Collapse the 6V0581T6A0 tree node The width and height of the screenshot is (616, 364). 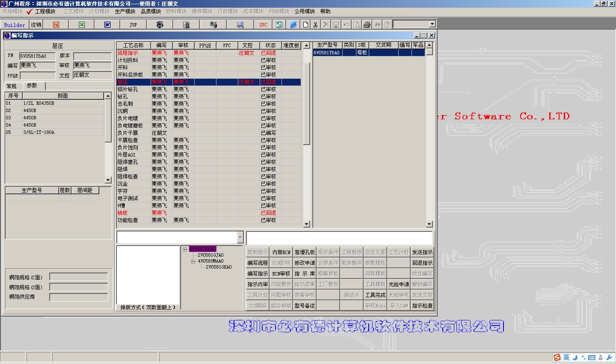click(185, 249)
